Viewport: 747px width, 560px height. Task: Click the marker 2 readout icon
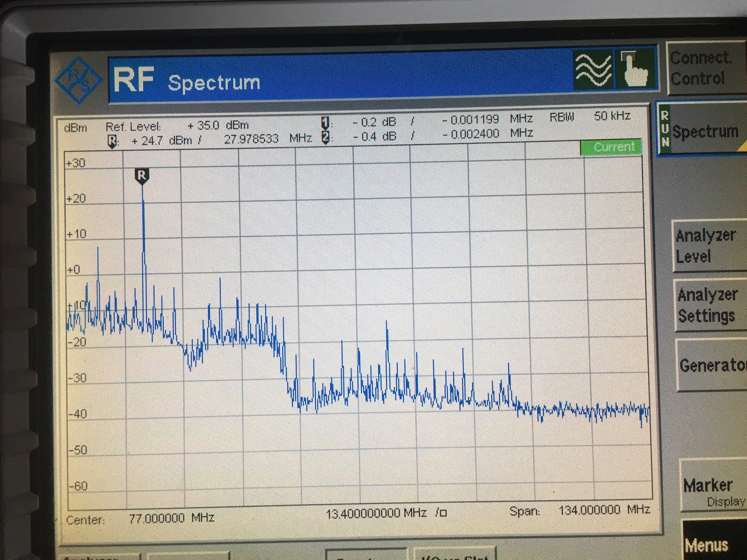pos(325,137)
